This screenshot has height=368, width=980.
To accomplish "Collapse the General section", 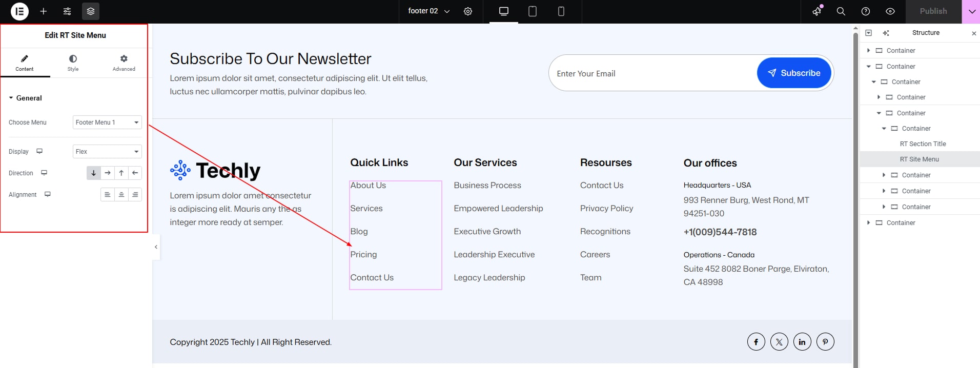I will tap(25, 98).
